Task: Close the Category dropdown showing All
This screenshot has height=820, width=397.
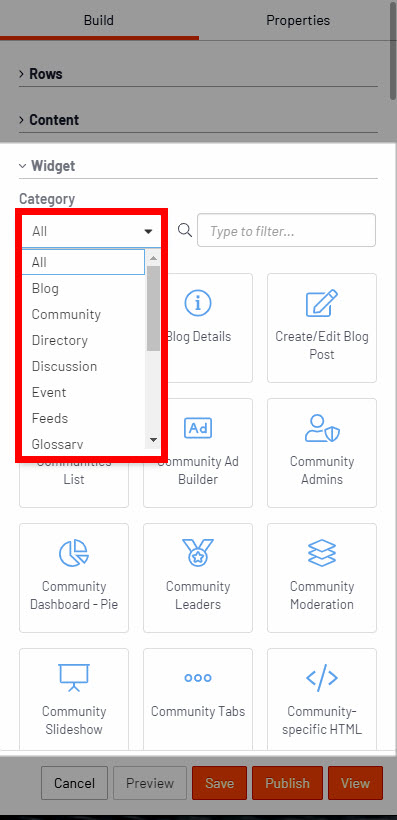Action: click(91, 231)
